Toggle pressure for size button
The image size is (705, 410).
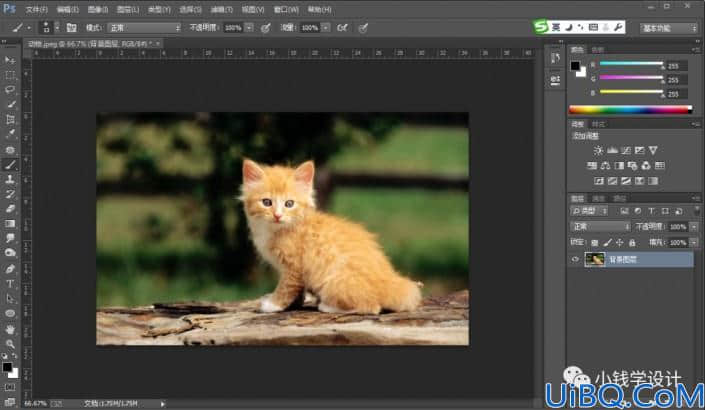click(x=363, y=28)
